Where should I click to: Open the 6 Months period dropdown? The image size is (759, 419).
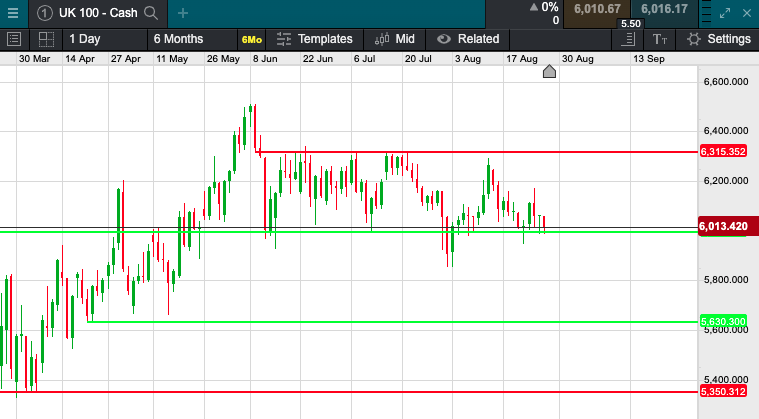click(x=192, y=39)
